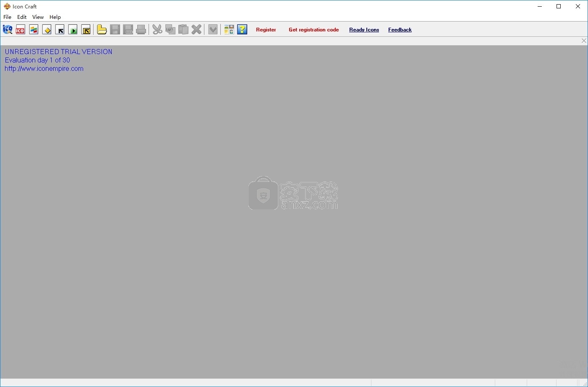Click Get registration code link
Image resolution: width=588 pixels, height=387 pixels.
point(314,30)
